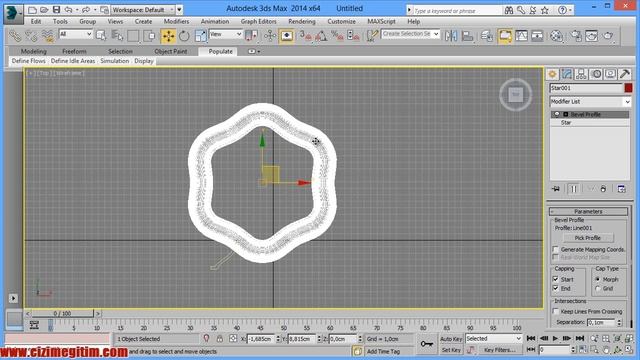
Task: Open the Modifiers menu
Action: (x=176, y=21)
